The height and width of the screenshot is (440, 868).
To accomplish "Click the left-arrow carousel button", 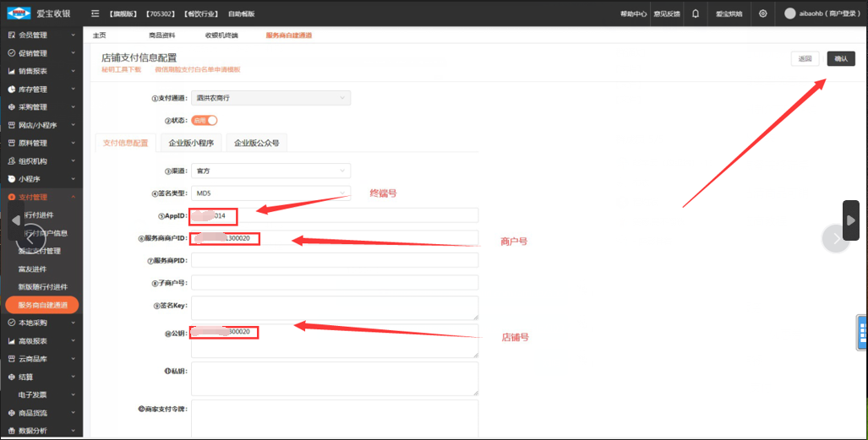I will click(x=16, y=220).
